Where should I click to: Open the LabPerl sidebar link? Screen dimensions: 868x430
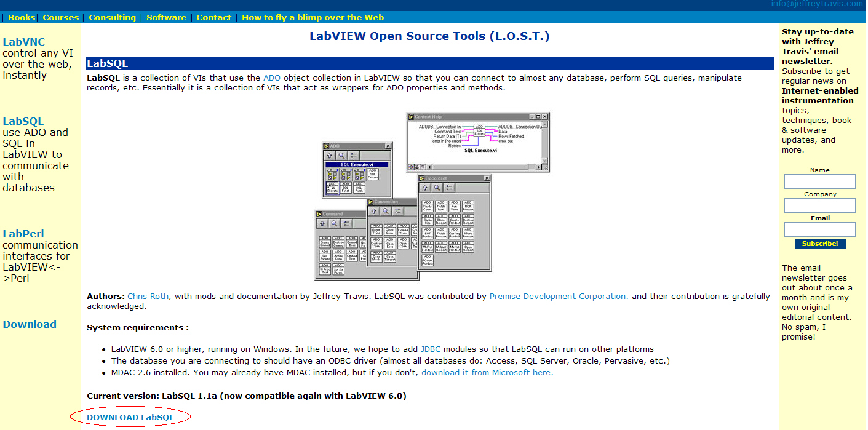click(x=23, y=234)
